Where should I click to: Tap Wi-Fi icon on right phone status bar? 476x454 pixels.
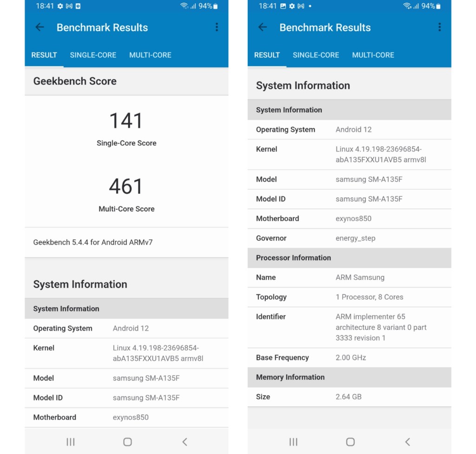point(407,6)
